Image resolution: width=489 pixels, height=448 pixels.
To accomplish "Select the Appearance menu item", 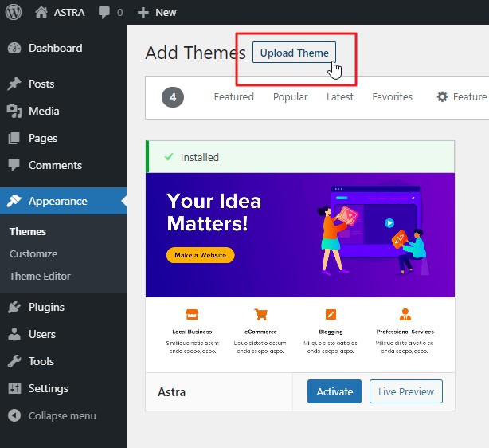I will point(64,201).
